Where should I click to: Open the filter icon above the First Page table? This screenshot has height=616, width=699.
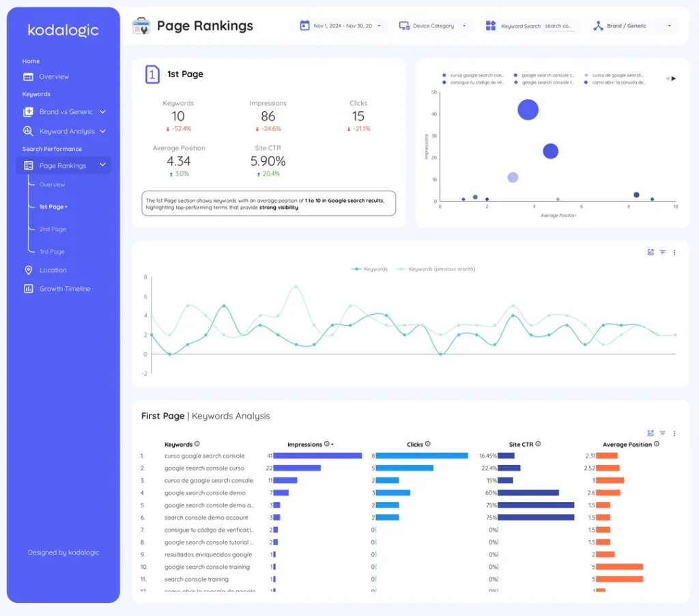tap(662, 433)
